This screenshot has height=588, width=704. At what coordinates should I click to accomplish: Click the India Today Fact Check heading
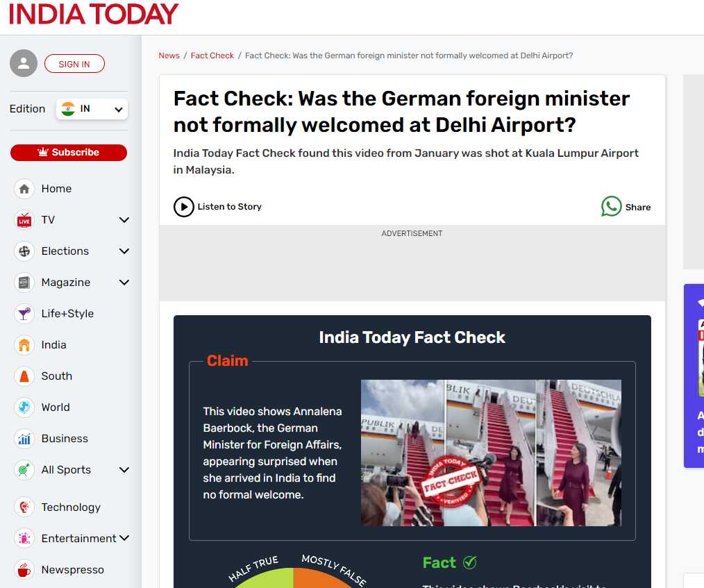point(412,337)
